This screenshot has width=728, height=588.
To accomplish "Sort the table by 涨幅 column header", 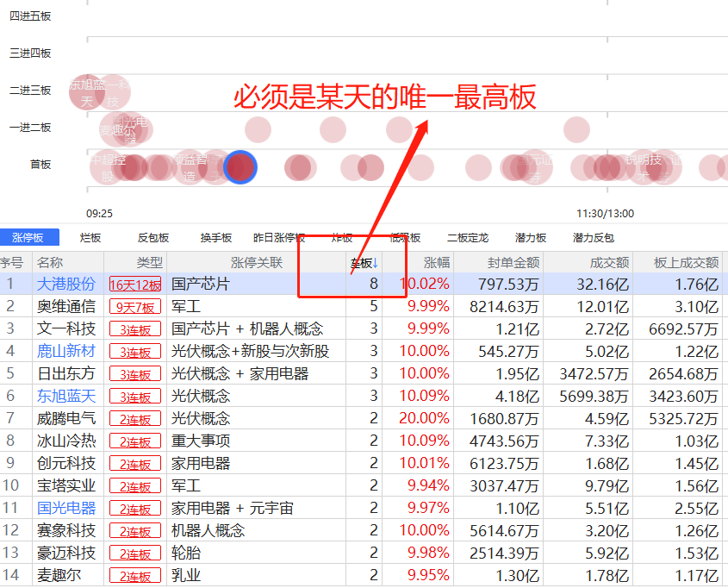I will coord(437,262).
